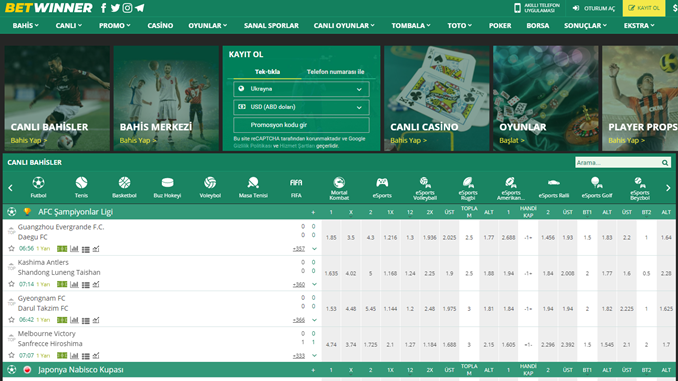Open the Japonya Nabisco Kupası league header
The width and height of the screenshot is (678, 381).
(80, 370)
